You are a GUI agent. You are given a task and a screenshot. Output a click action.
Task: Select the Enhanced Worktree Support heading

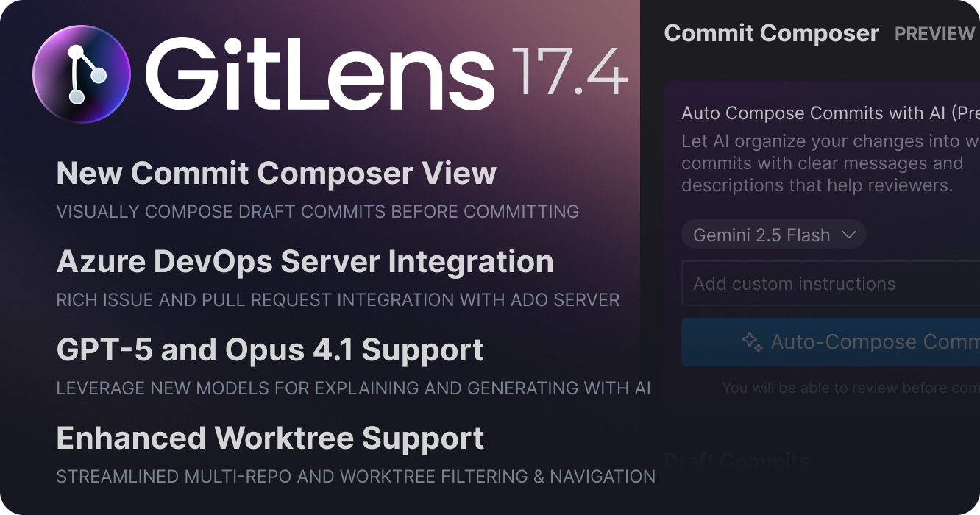(x=270, y=438)
